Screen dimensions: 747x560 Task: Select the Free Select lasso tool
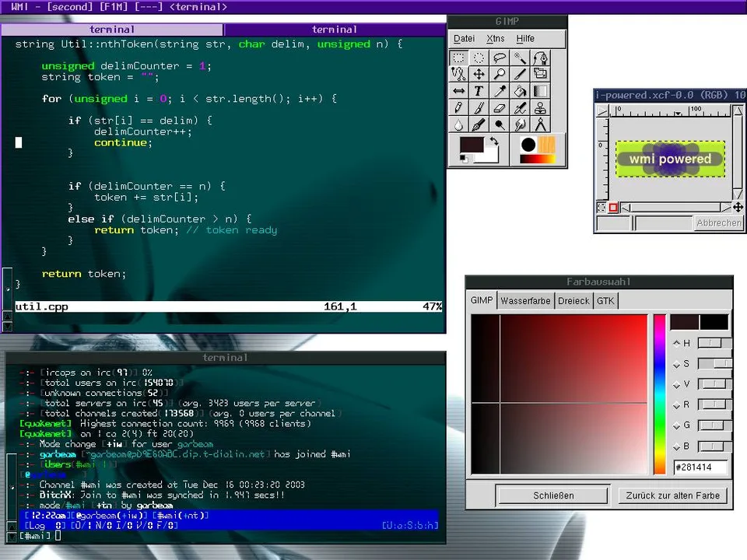pos(500,58)
